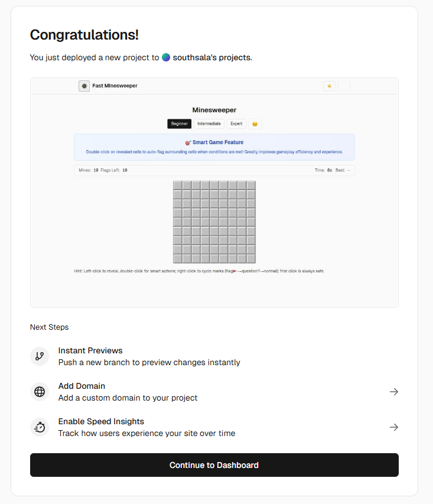Click the Fast Minesweeper title text
433x504 pixels.
(115, 86)
